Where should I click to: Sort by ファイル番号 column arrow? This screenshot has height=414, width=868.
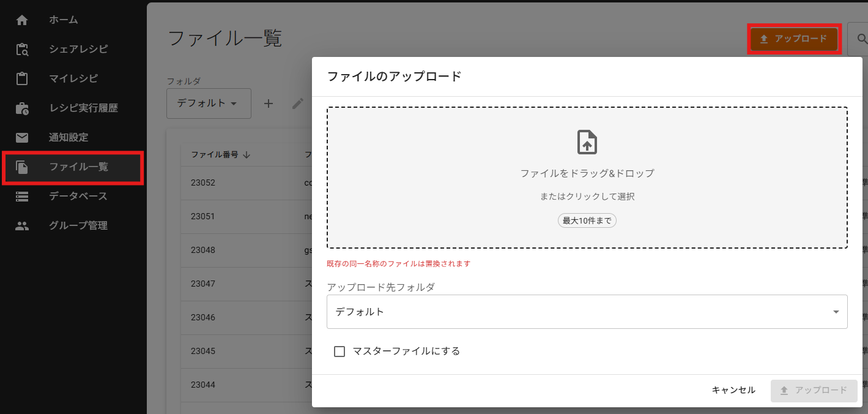(x=247, y=155)
